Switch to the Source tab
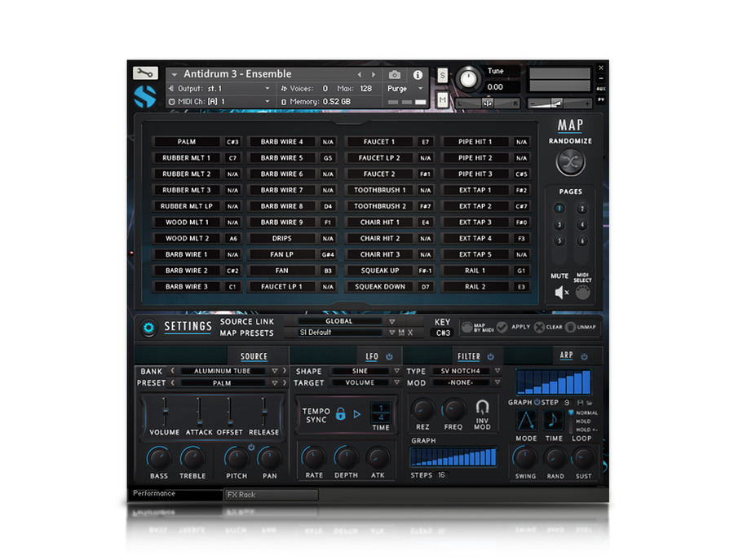The height and width of the screenshot is (560, 734). [x=254, y=356]
